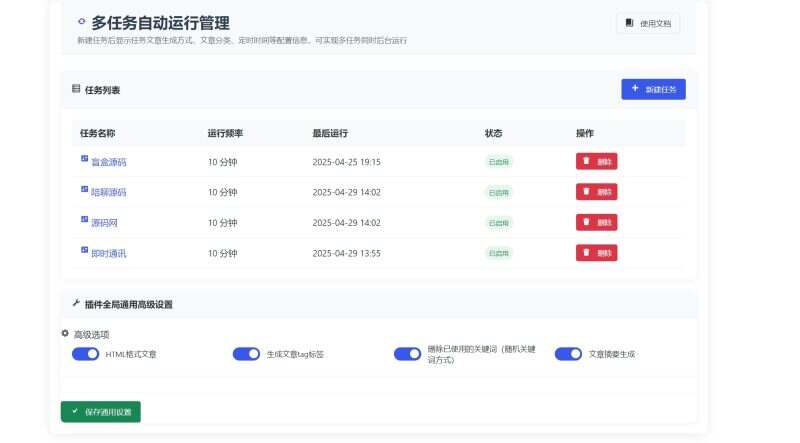Click the 2025-04-29 13:55 last-run cell
Viewport: 800px width, 443px height.
coord(346,254)
